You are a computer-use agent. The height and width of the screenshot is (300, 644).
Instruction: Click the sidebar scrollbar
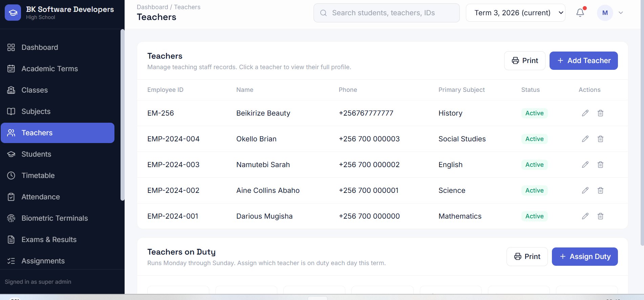(x=122, y=115)
